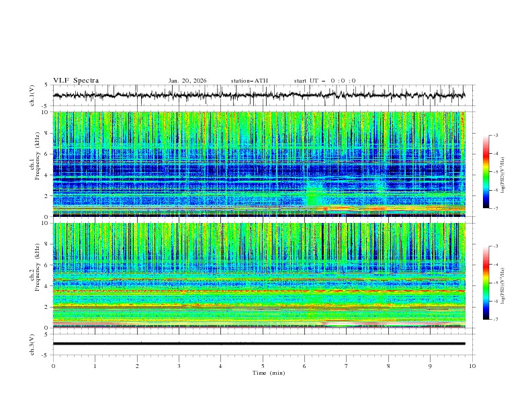532x411 pixels.
Task: Click the '10' tick on ch.1 frequency axis
Action: click(x=46, y=112)
